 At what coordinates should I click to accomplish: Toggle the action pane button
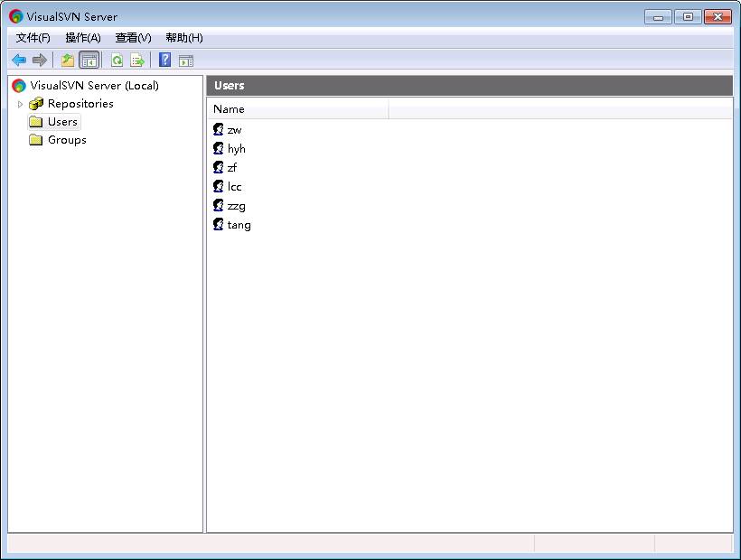[x=186, y=61]
